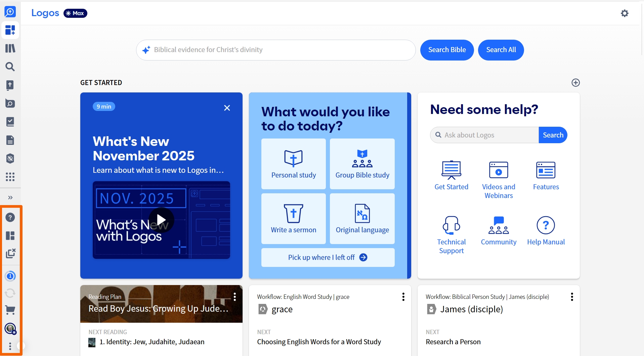Viewport: 644px width, 356px height.
Task: Open the Reading Plan card options menu
Action: [x=234, y=297]
